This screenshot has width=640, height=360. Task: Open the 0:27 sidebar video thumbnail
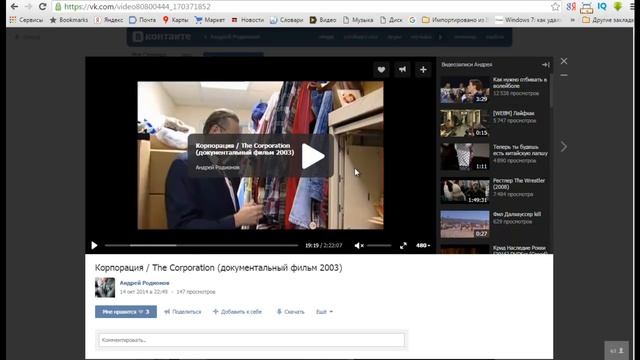click(464, 224)
